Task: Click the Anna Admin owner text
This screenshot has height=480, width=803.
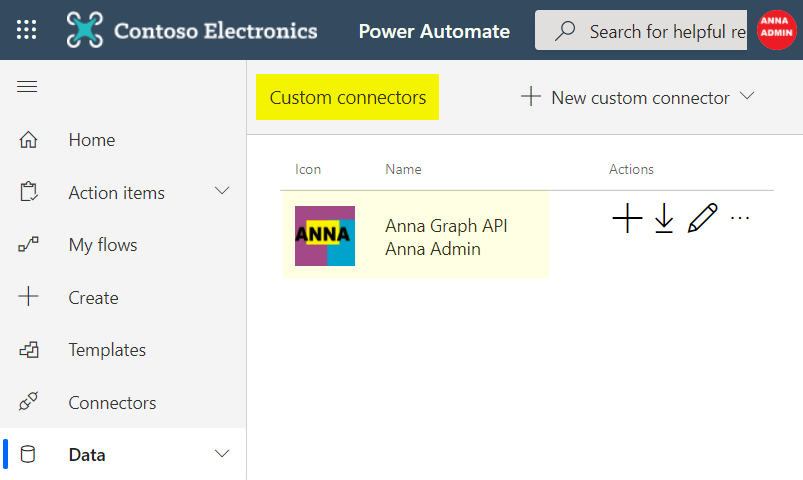Action: point(433,249)
